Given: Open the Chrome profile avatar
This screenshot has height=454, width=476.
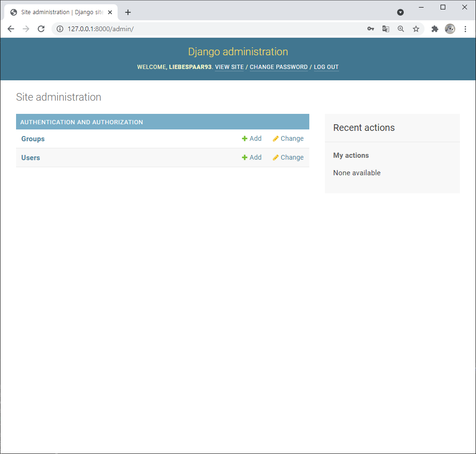Looking at the screenshot, I should click(450, 29).
